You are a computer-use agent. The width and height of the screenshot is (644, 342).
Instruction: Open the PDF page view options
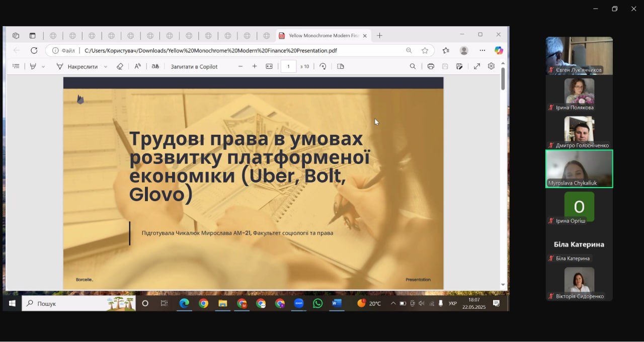(x=341, y=66)
